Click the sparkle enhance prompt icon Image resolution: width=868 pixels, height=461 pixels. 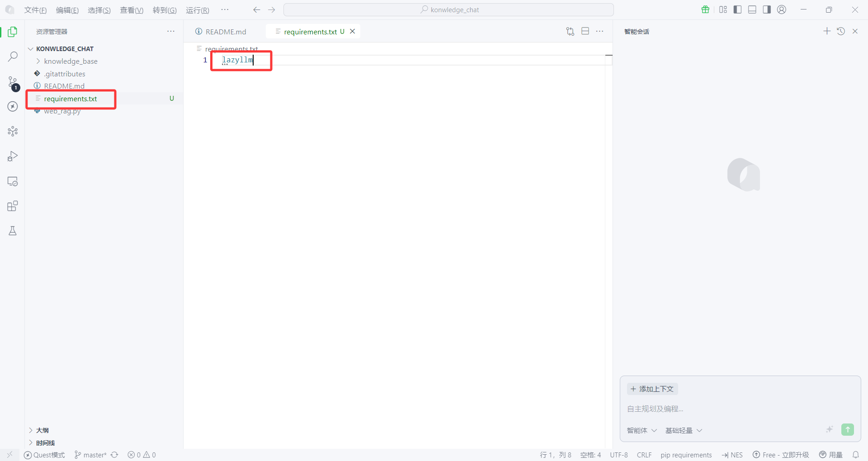click(830, 429)
